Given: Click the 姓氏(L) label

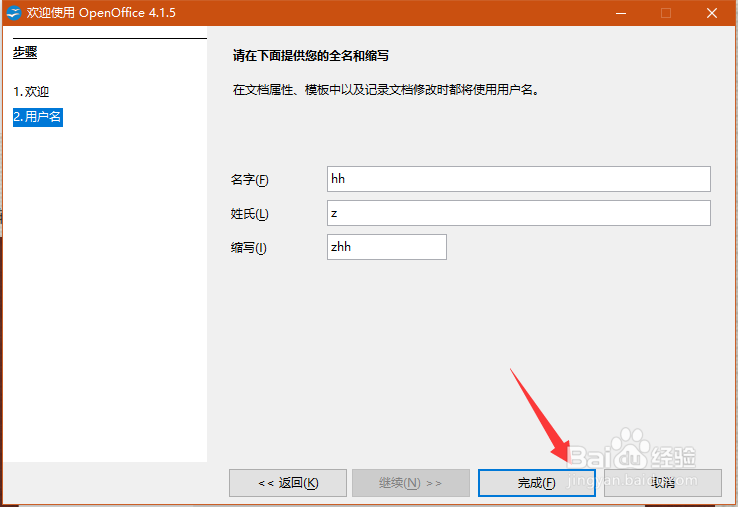Looking at the screenshot, I should point(249,214).
